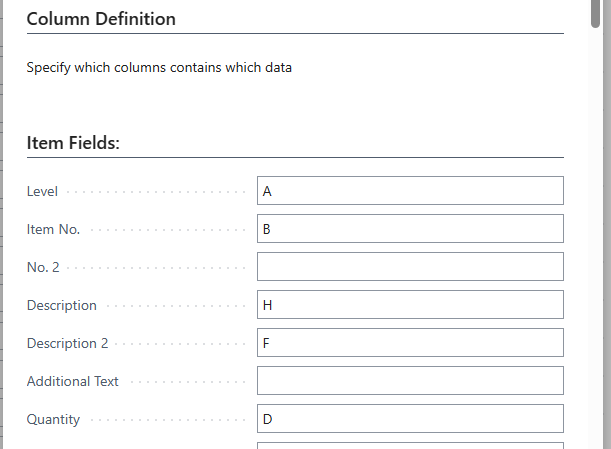The width and height of the screenshot is (611, 449).
Task: Focus the Description 2 input field
Action: tap(410, 343)
